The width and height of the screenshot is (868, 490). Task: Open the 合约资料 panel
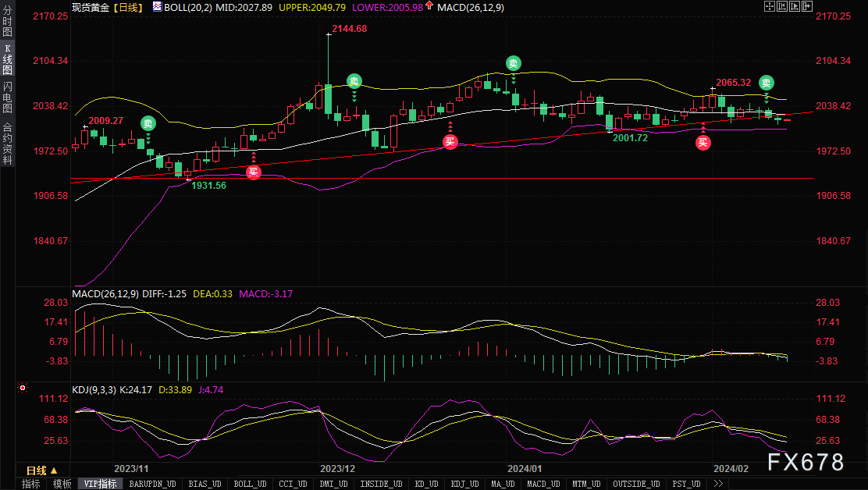click(7, 142)
